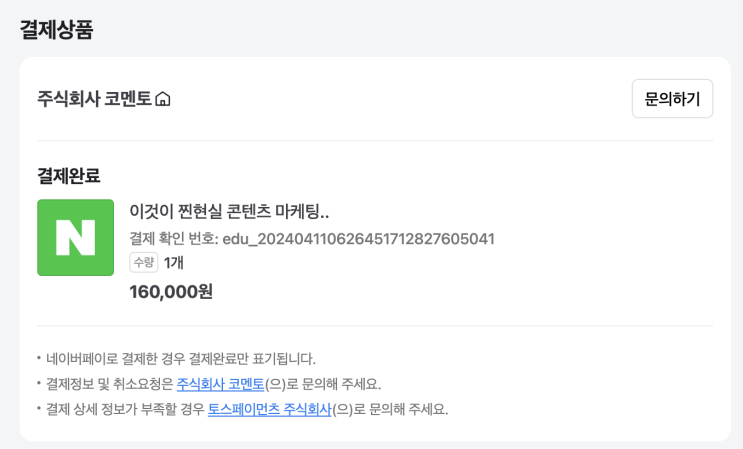Click the divider line under the seller name
The image size is (743, 449).
(x=374, y=141)
